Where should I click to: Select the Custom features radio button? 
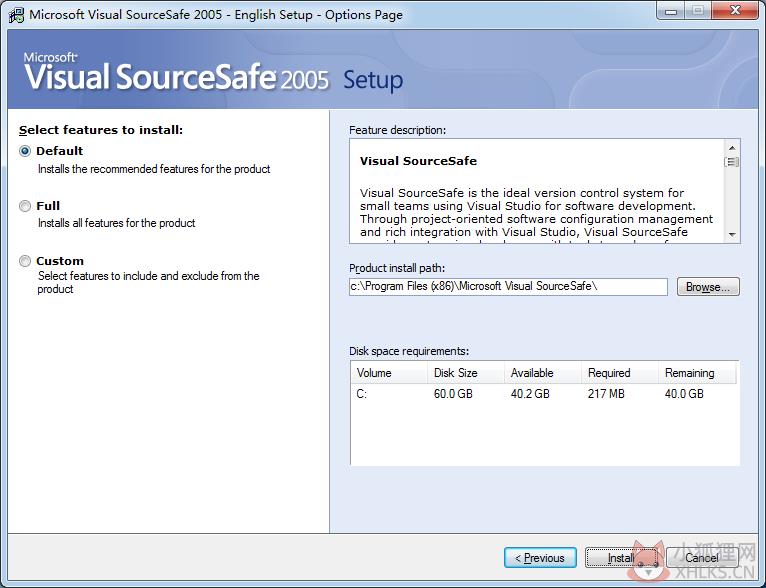pos(25,261)
